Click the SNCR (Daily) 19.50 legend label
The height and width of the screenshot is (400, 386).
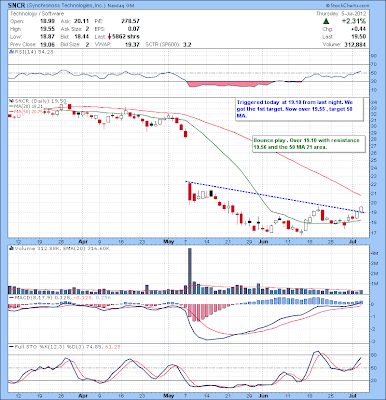coord(39,100)
